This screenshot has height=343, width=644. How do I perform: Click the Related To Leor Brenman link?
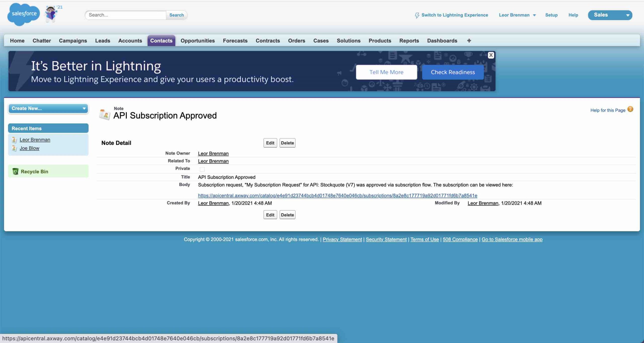pyautogui.click(x=213, y=161)
